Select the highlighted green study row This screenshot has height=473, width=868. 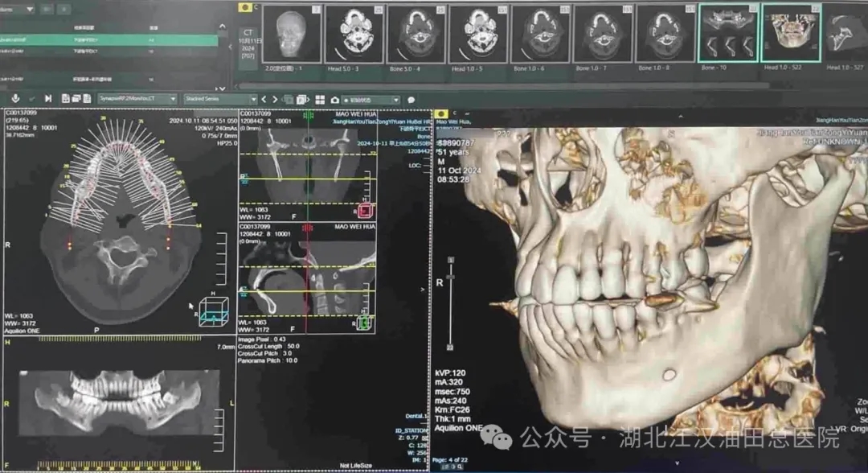click(108, 39)
